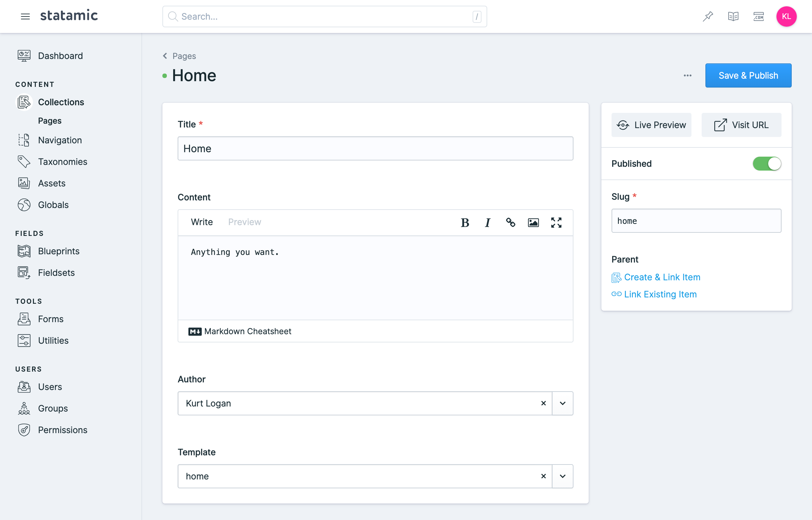Click the Markdown Cheatsheet icon
This screenshot has height=520, width=812.
point(195,331)
